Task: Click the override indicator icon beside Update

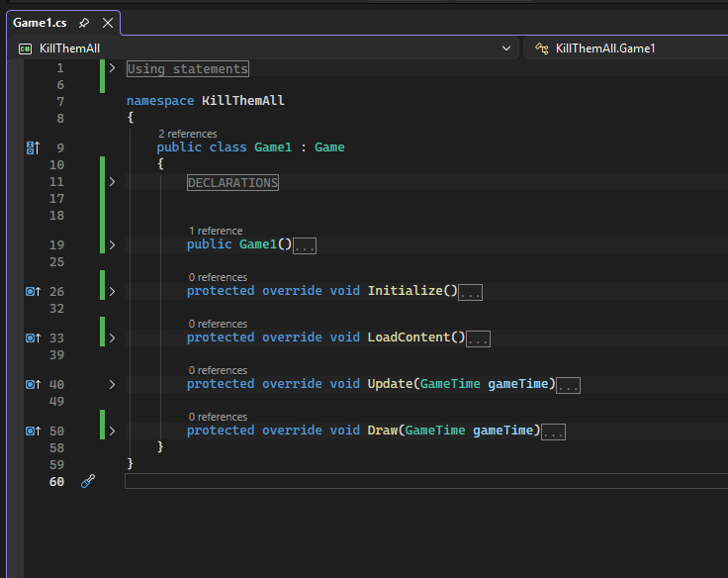Action: [x=32, y=385]
